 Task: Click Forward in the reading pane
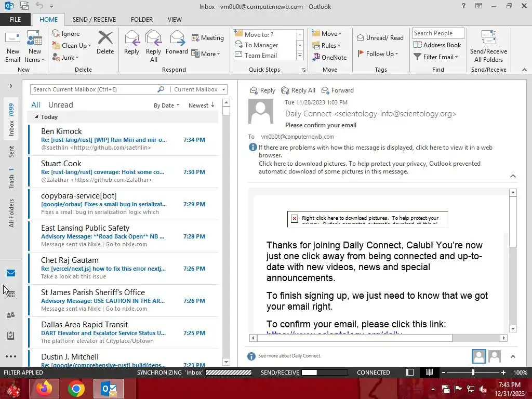(x=338, y=90)
